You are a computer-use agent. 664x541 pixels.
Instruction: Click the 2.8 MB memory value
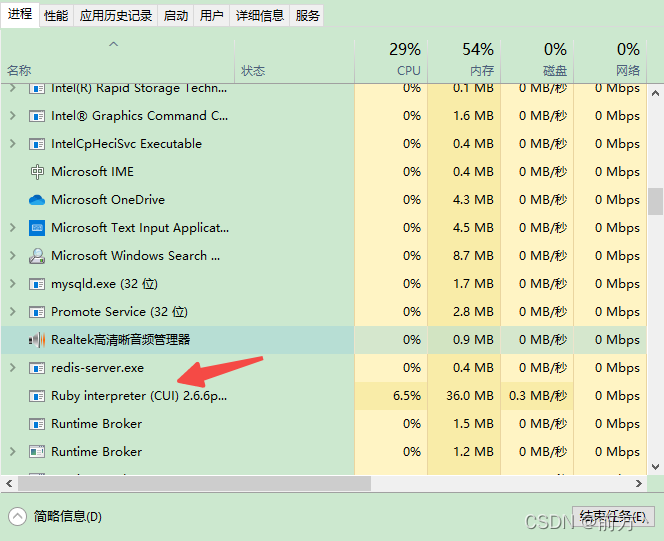click(x=473, y=312)
